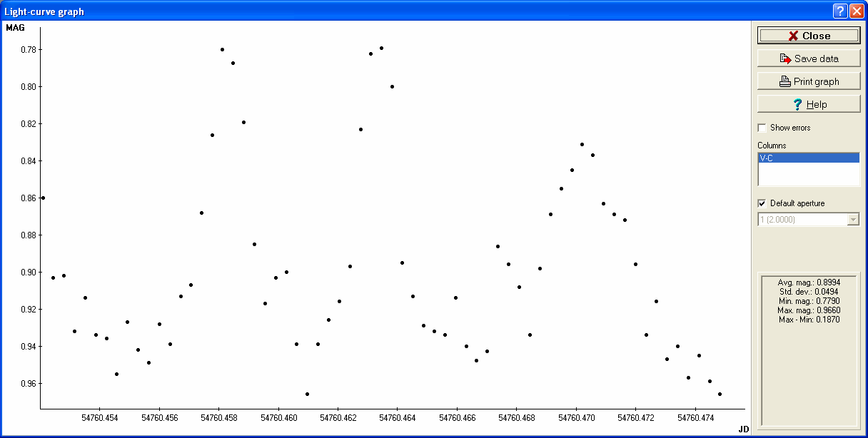Click the leftmost data point at magnitude 0.86
The height and width of the screenshot is (438, 868).
click(43, 198)
